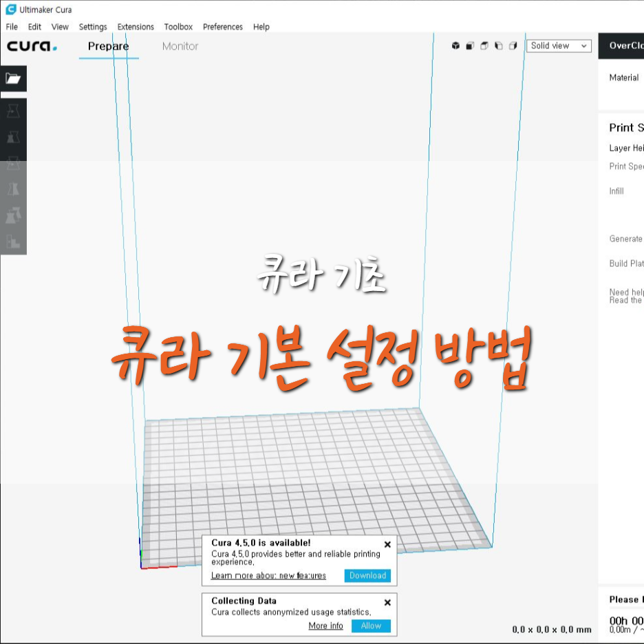Click the 'Need help' text in panel
This screenshot has width=644, height=644.
tap(626, 292)
